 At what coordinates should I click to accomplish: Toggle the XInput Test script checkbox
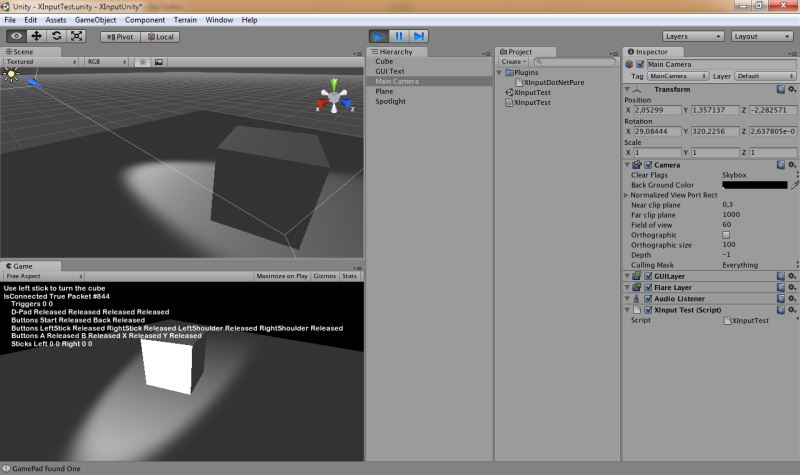coord(648,310)
